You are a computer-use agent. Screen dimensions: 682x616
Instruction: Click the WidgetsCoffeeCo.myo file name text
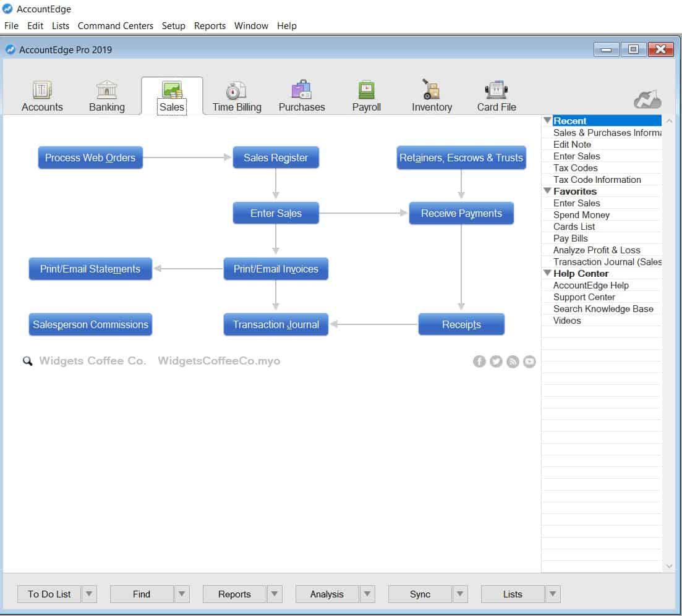(219, 361)
